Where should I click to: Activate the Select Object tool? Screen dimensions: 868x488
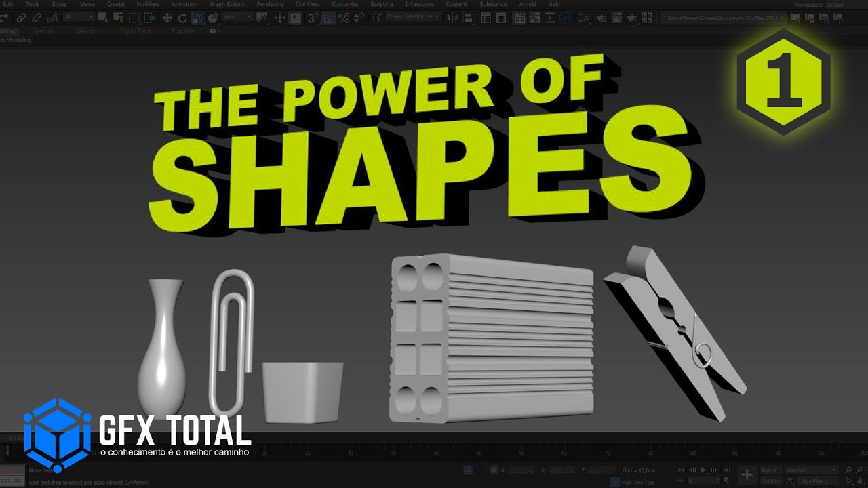coord(103,18)
